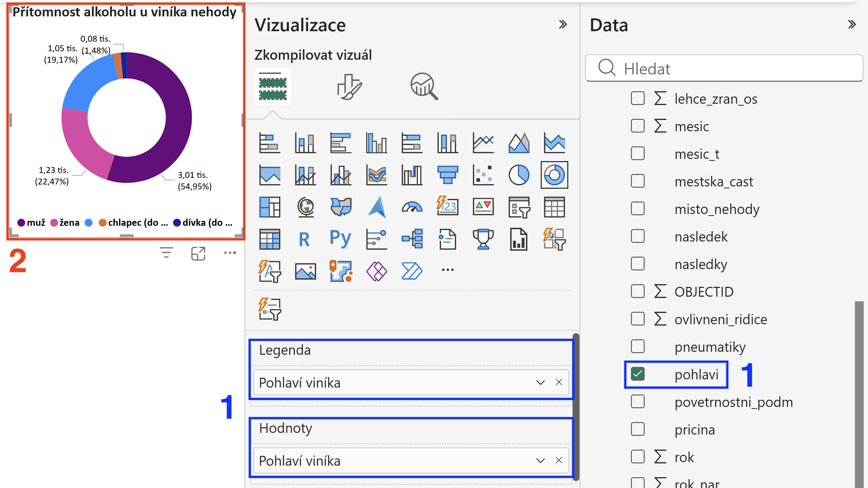The image size is (868, 488).
Task: Remove Pohlaví viníka from Legenda
Action: tap(559, 382)
